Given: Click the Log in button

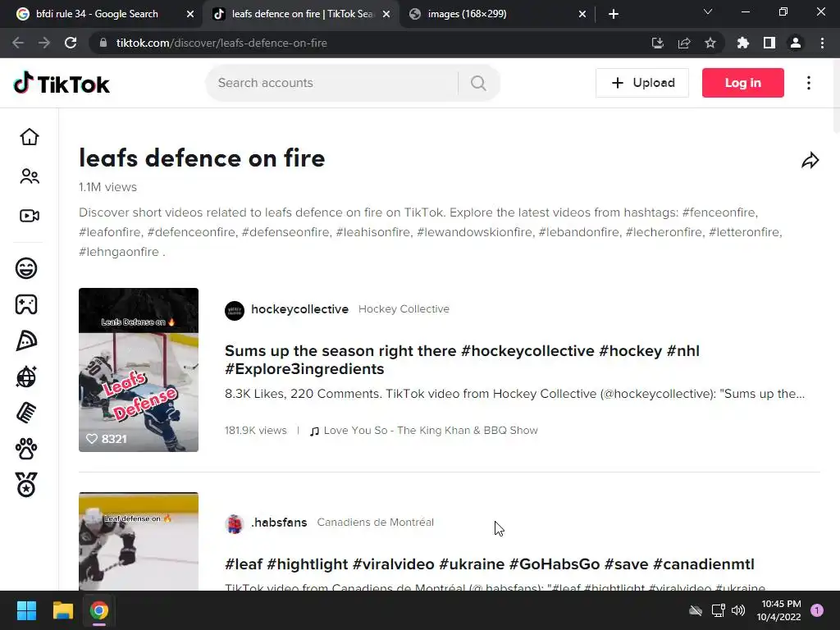Looking at the screenshot, I should [x=743, y=83].
